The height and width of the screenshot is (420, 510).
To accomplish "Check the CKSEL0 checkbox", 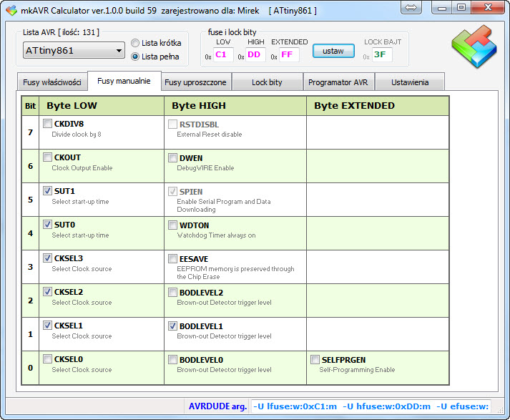I will tap(47, 359).
